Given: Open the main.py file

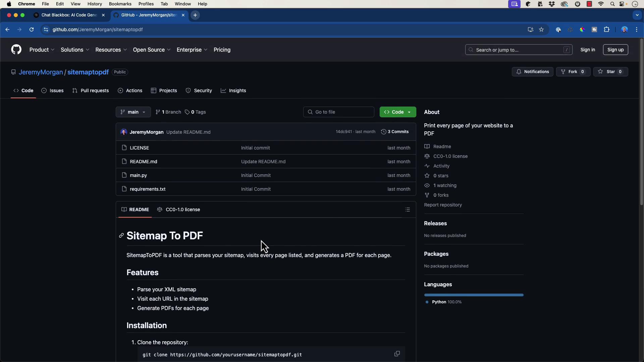Looking at the screenshot, I should 138,175.
